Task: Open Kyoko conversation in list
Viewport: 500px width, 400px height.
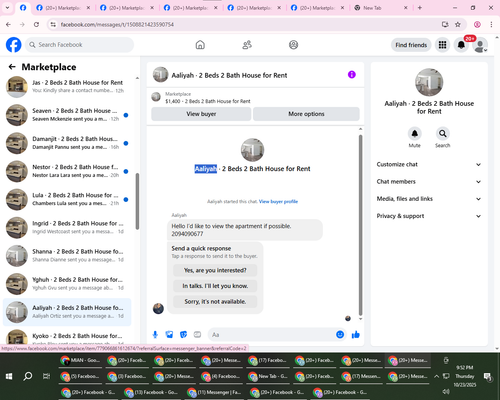Action: click(67, 338)
